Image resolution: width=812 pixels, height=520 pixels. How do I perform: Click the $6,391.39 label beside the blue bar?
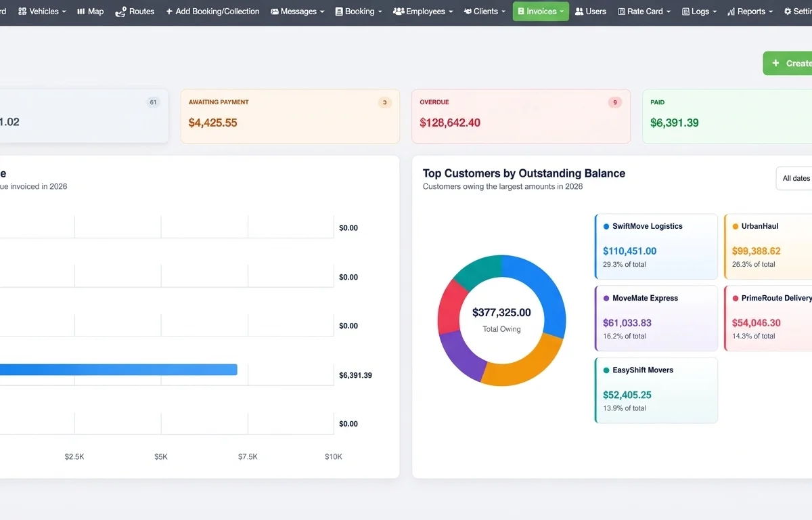tap(355, 375)
